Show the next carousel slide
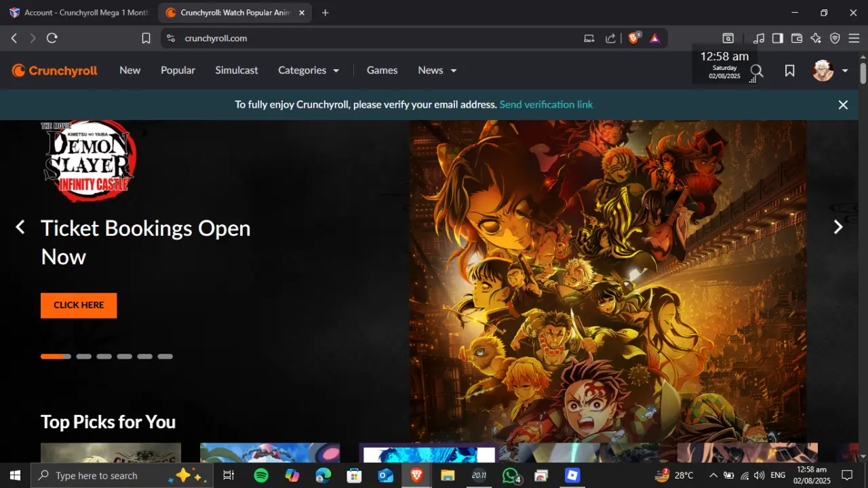Image resolution: width=868 pixels, height=488 pixels. click(x=838, y=228)
